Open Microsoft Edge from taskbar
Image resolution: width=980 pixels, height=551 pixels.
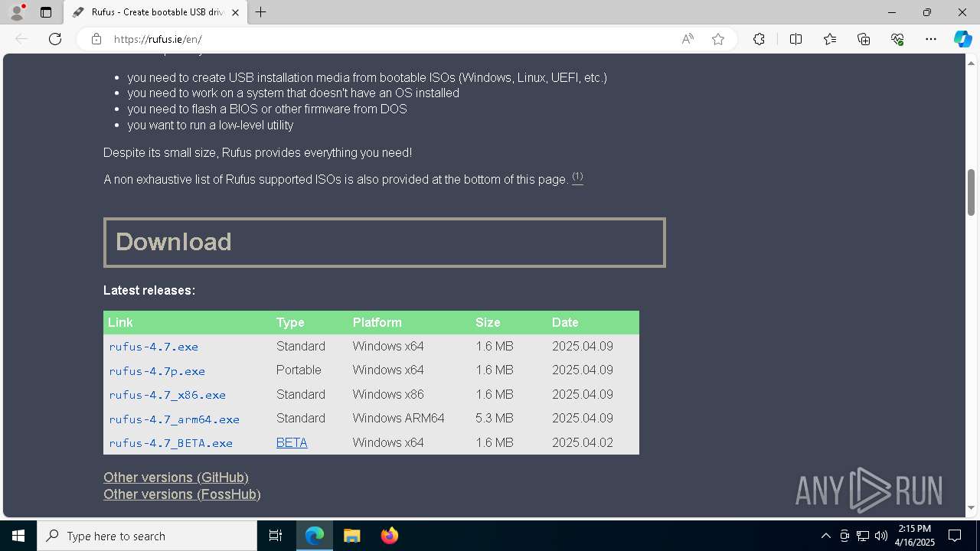coord(315,536)
